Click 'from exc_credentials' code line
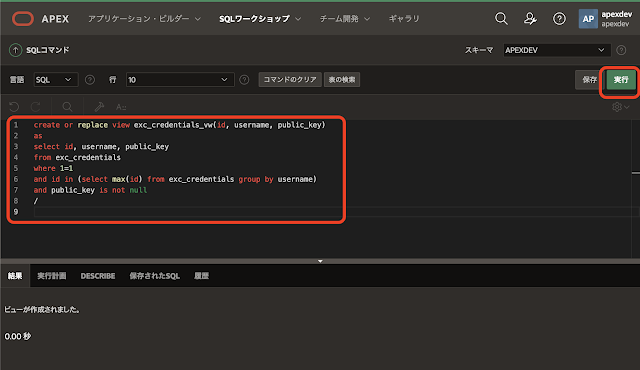 coord(77,157)
